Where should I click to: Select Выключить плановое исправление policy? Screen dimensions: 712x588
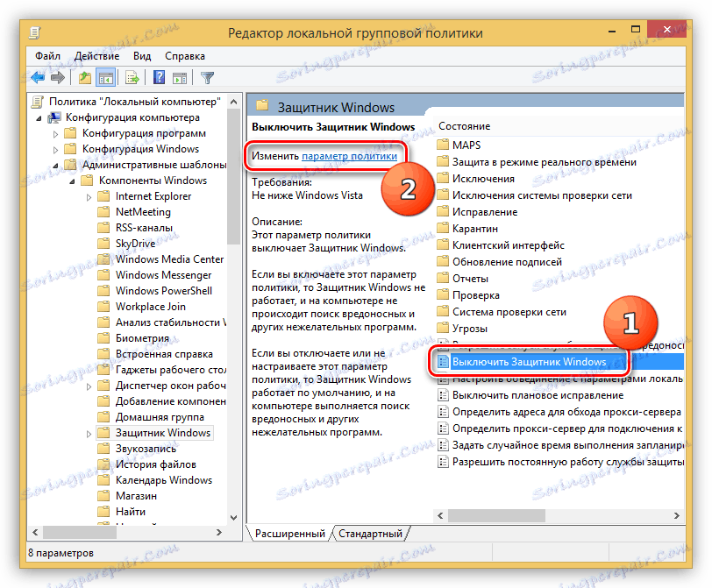(538, 395)
